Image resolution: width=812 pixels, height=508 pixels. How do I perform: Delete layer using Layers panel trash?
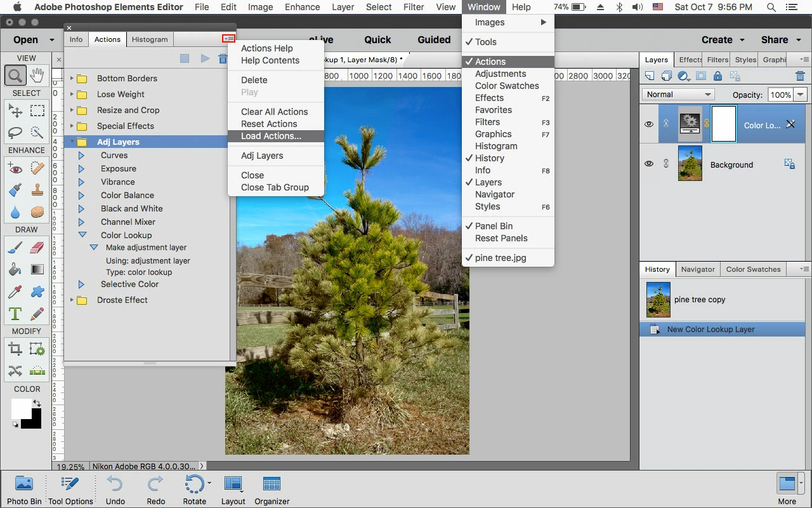800,76
